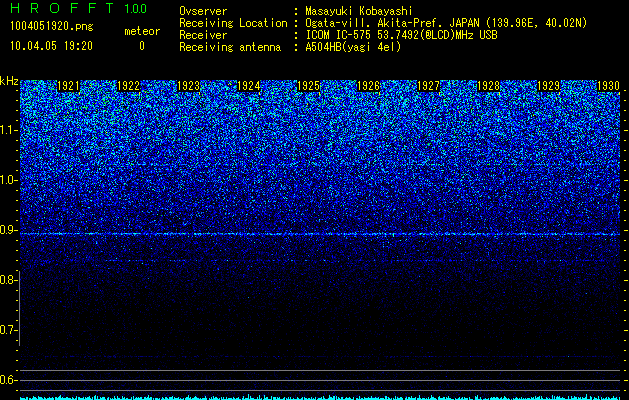This screenshot has height=400, width=629.
Task: Click the 0.8 kHz axis label
Action: (x=8, y=280)
